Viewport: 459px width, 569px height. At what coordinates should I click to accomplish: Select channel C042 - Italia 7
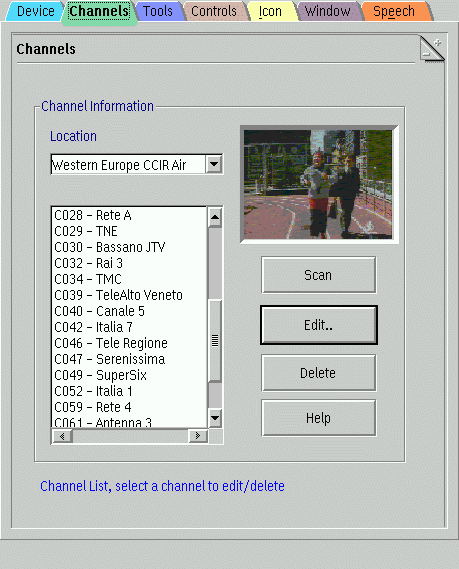[x=130, y=327]
